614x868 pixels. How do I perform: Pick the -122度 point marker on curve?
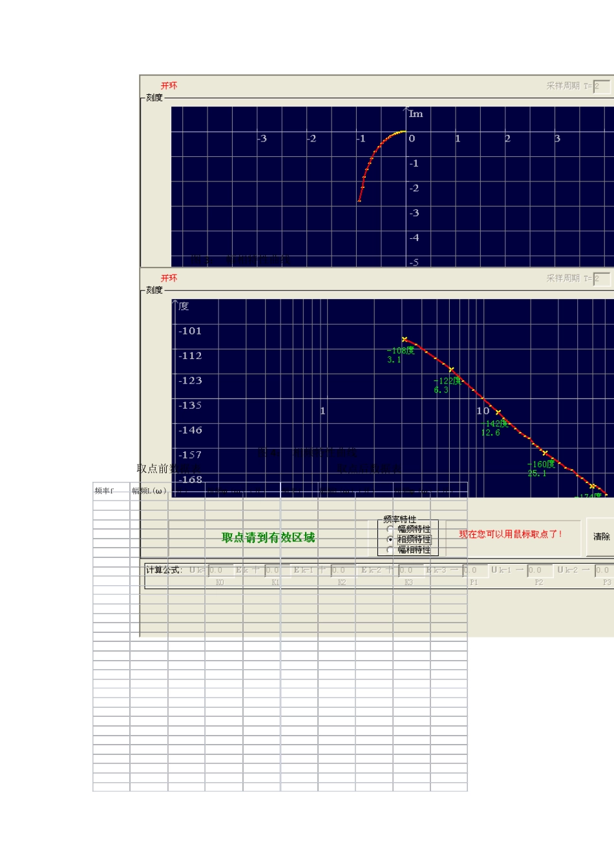click(x=451, y=370)
